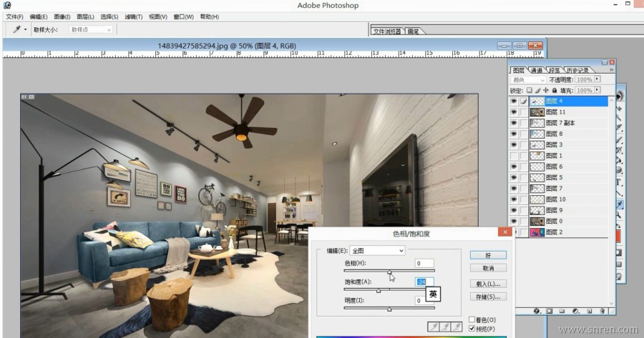644x338 pixels.
Task: Uncheck the 预览(P) preview checkbox
Action: click(472, 329)
